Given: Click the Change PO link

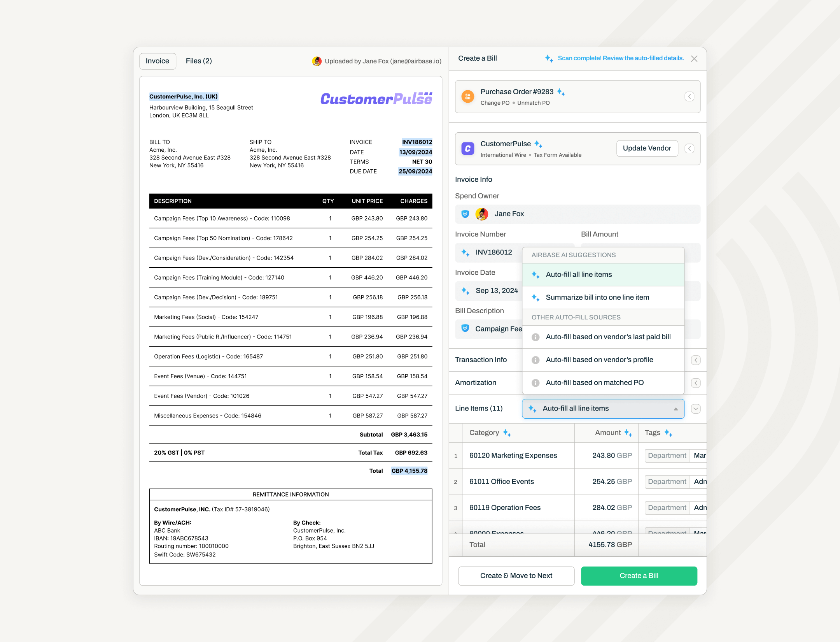Looking at the screenshot, I should click(x=495, y=103).
